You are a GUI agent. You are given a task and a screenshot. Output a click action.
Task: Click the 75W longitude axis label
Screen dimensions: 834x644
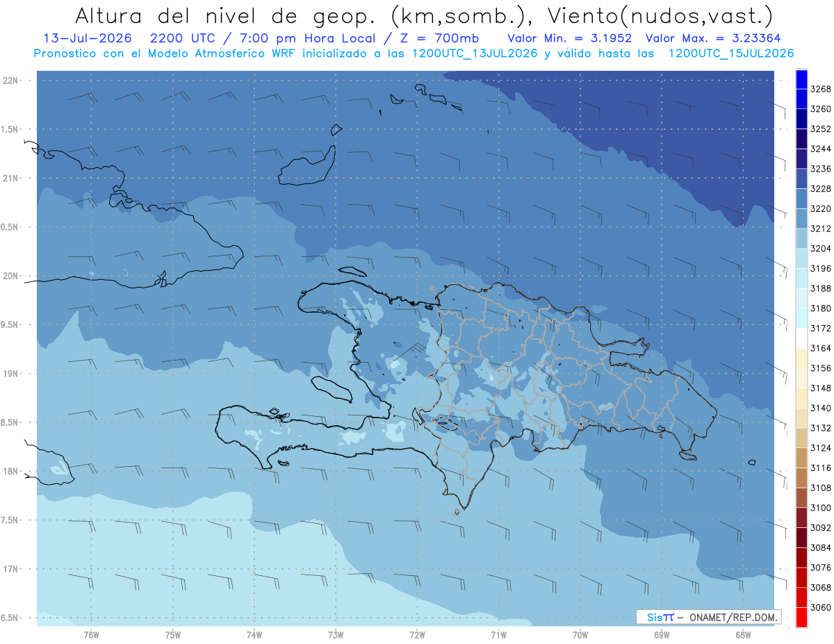pos(173,634)
